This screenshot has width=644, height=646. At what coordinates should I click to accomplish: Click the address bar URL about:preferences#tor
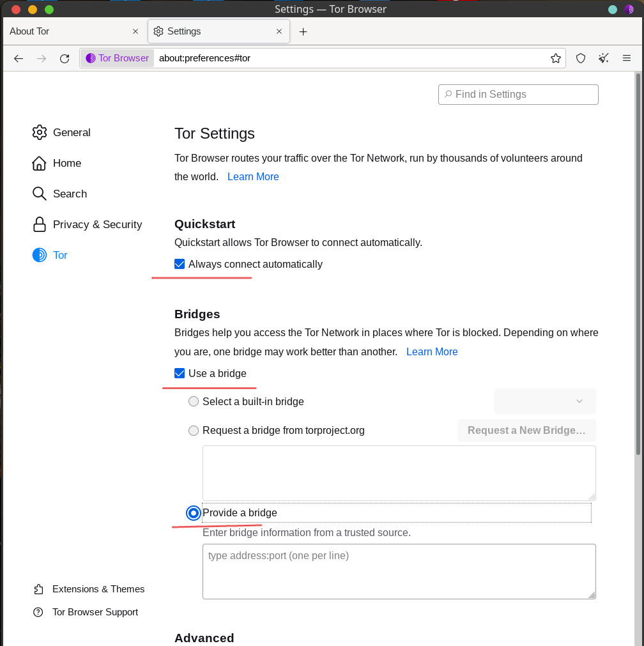click(x=205, y=58)
